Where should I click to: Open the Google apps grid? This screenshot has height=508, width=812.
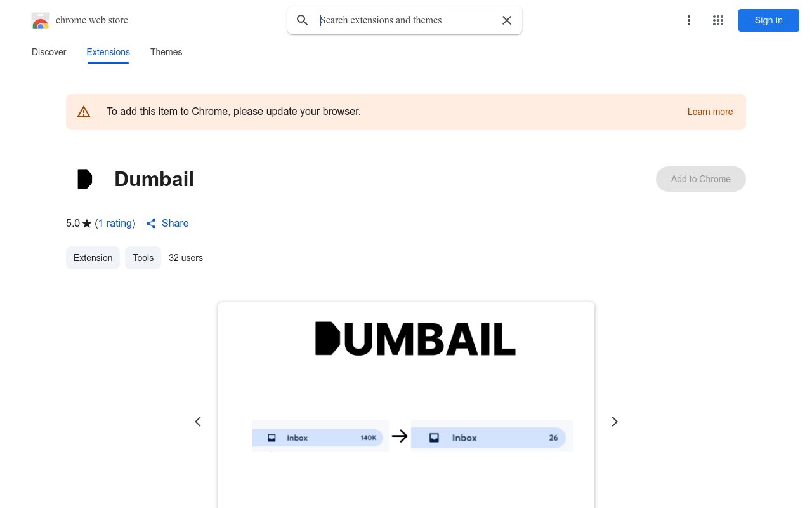coord(718,20)
